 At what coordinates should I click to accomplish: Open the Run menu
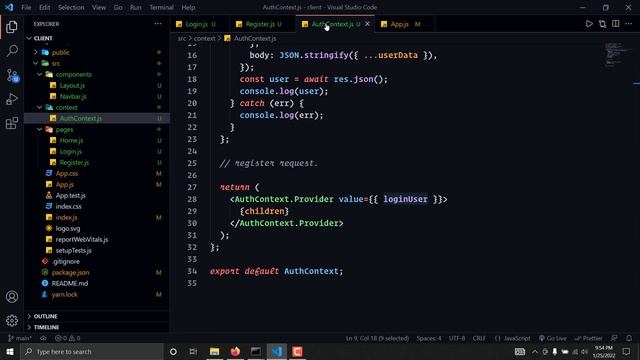[x=136, y=7]
